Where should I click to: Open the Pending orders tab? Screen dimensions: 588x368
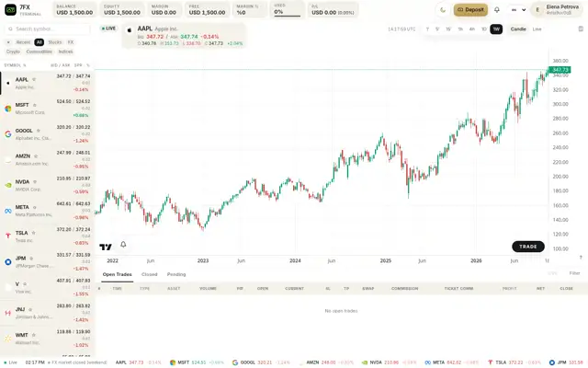tap(176, 274)
